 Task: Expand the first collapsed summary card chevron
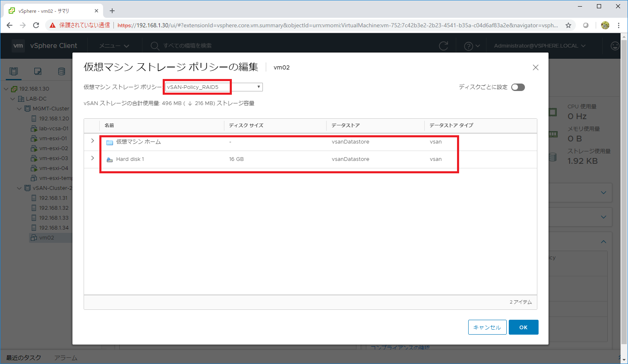pos(603,192)
